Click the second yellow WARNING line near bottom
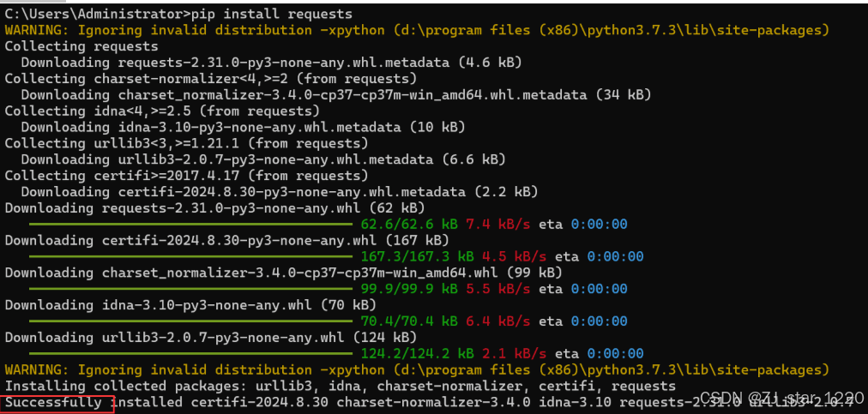 [417, 369]
